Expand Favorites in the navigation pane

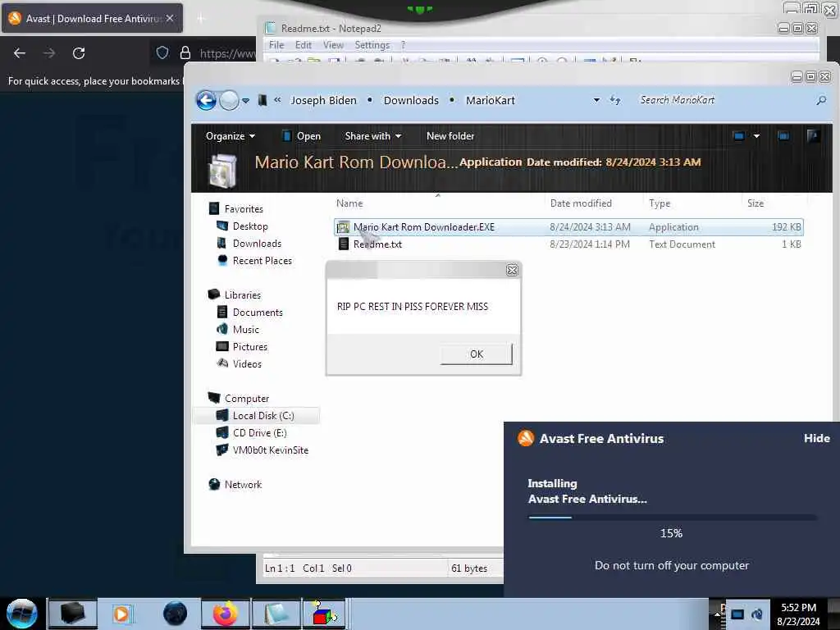click(243, 209)
